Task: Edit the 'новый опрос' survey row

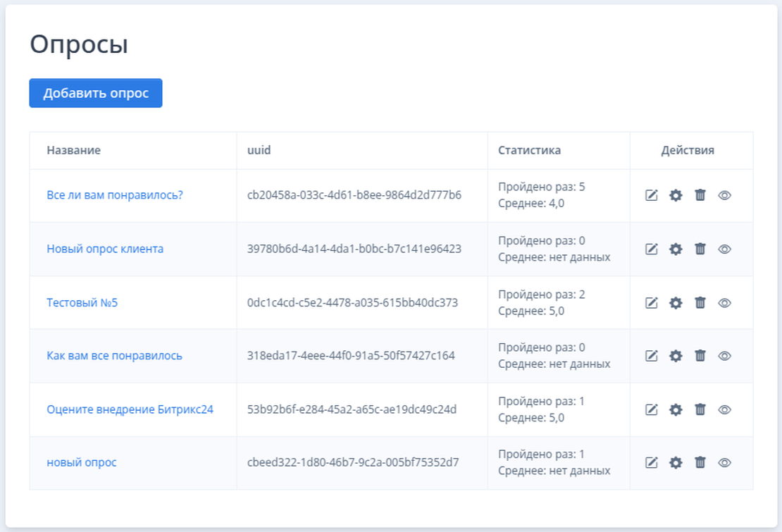Action: pos(652,462)
